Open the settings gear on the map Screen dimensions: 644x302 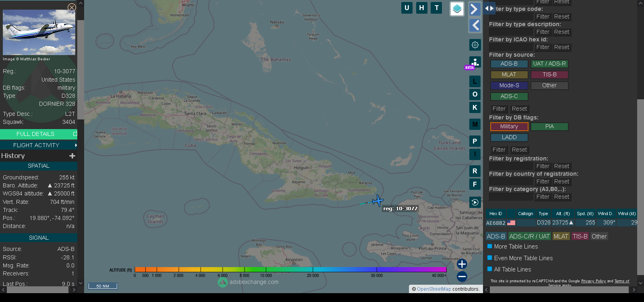(x=475, y=45)
